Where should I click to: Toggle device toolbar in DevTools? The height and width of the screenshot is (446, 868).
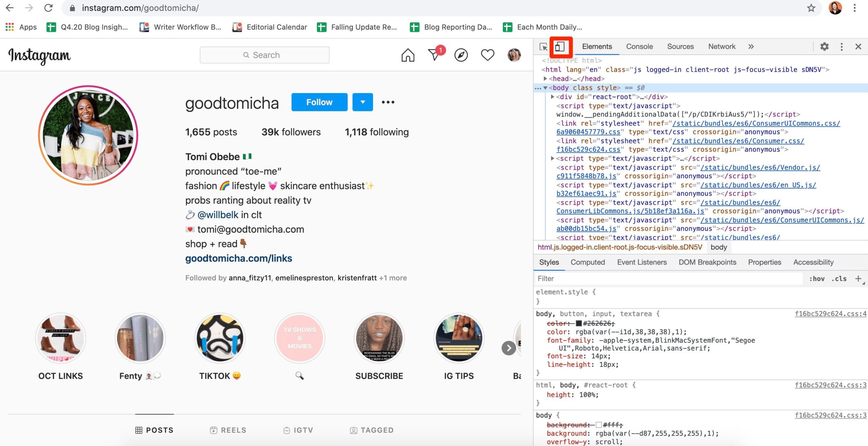click(x=560, y=47)
